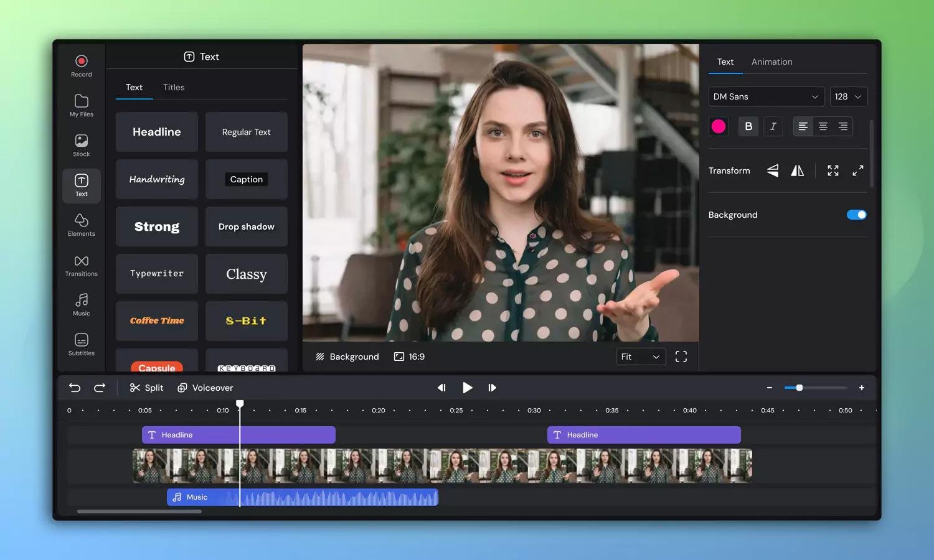Select the second Headline clip on timeline
This screenshot has height=560, width=934.
[644, 435]
